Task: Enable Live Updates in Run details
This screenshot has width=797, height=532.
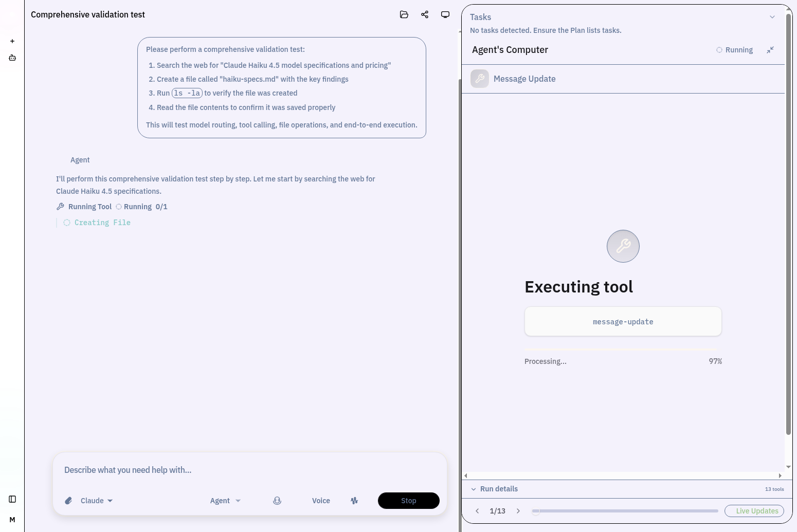Action: (754, 511)
